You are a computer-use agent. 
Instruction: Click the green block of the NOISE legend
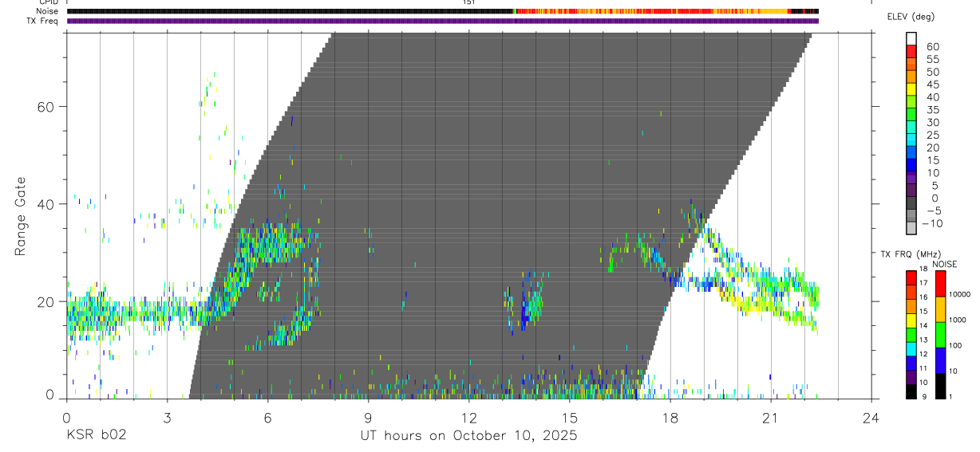click(x=940, y=335)
